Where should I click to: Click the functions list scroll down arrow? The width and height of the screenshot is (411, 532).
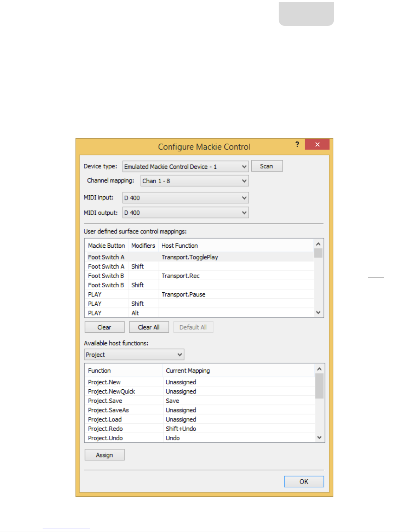(x=319, y=437)
